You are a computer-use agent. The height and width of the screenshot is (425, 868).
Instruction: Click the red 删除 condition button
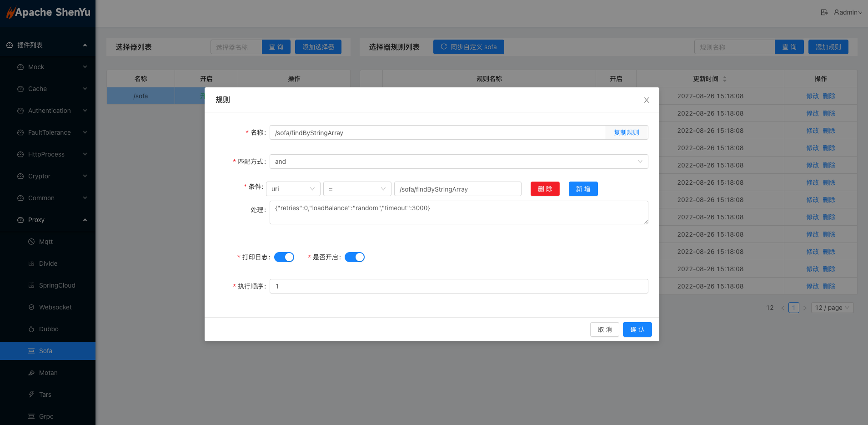[x=545, y=189]
